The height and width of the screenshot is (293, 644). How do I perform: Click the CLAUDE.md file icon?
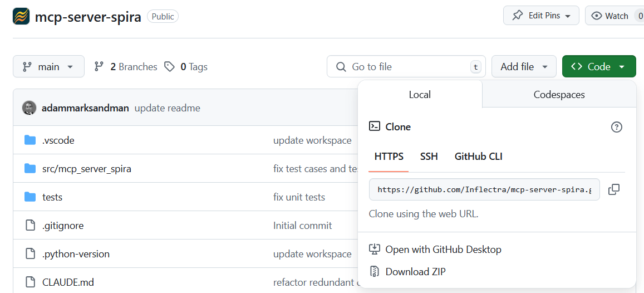30,282
